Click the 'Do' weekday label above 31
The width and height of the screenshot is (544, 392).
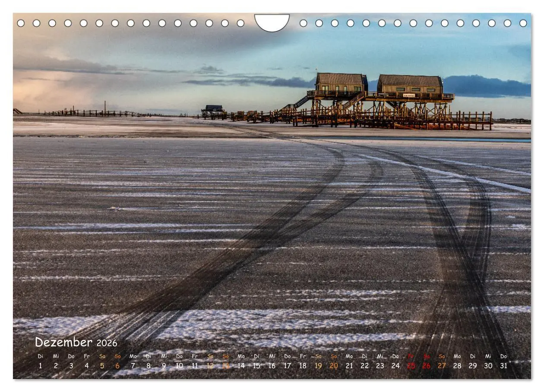(x=503, y=356)
